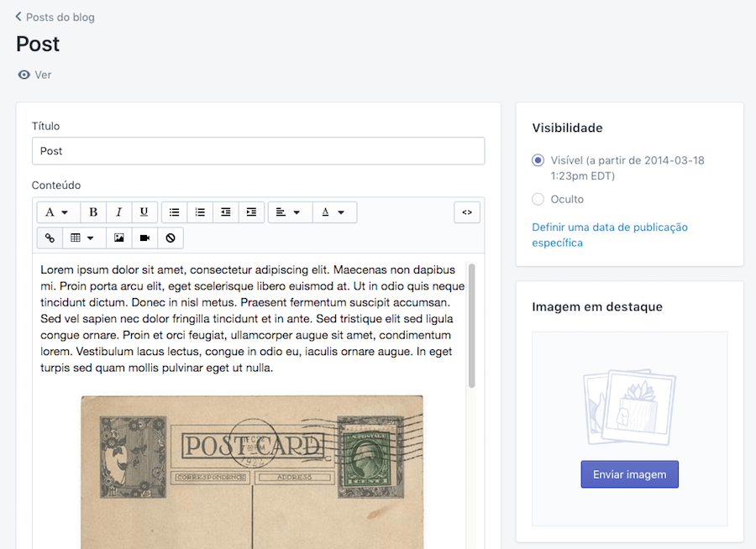Viewport: 756px width, 549px height.
Task: Go back to Posts do blog
Action: pyautogui.click(x=60, y=18)
